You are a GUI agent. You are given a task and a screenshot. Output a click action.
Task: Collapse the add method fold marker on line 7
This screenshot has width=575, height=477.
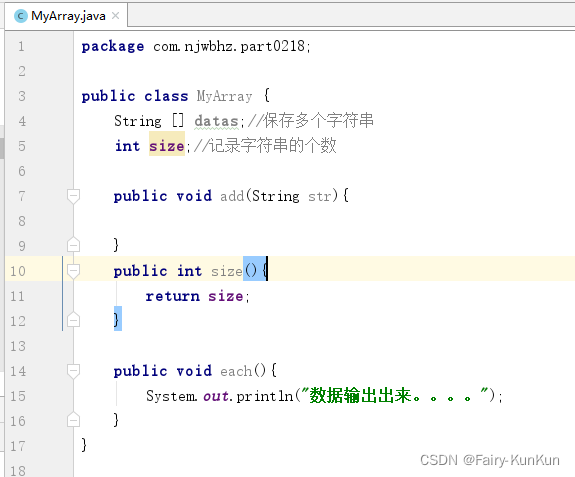[x=73, y=196]
